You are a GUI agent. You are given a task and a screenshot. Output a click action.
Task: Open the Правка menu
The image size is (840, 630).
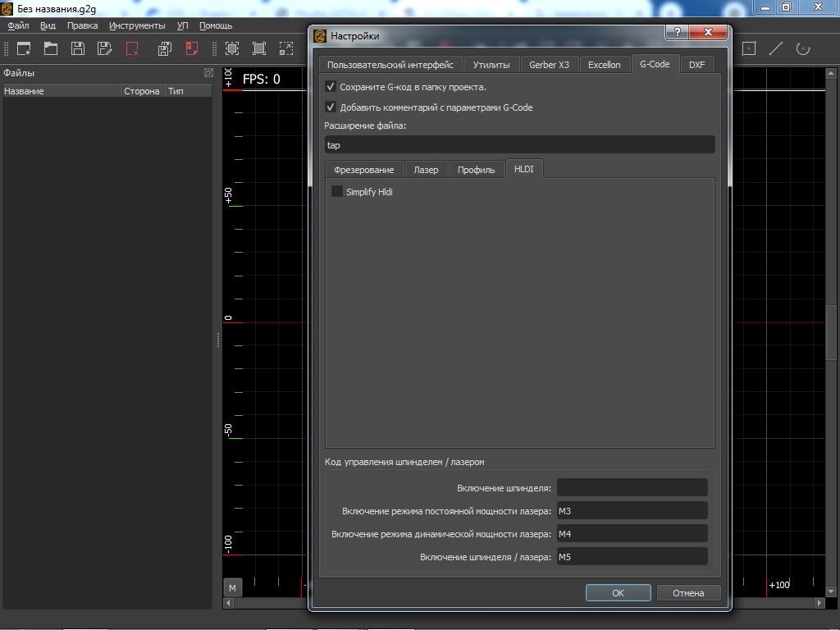click(x=82, y=25)
